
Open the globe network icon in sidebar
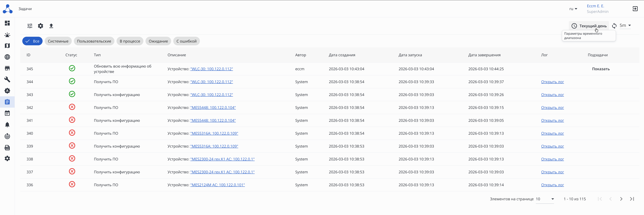point(7,57)
